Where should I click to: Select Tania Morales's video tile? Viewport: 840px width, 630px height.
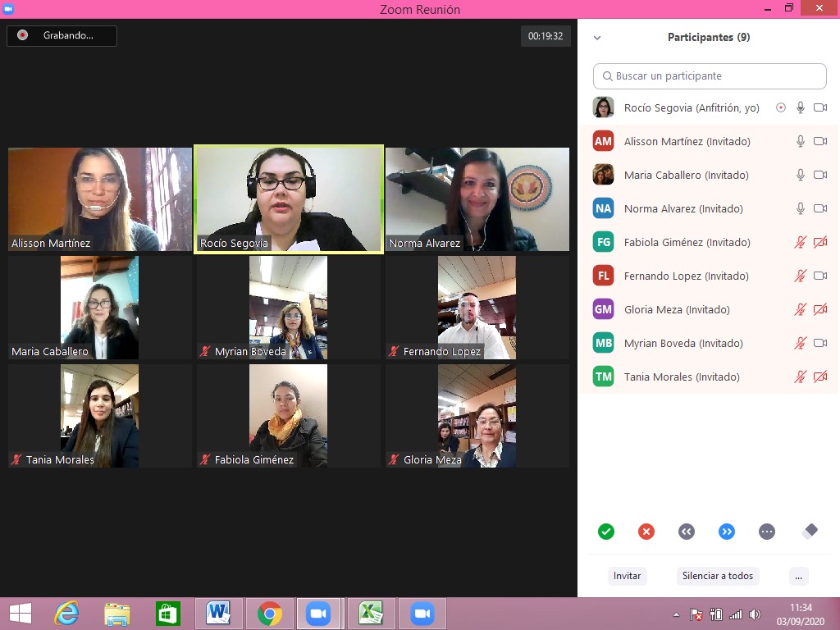coord(99,416)
